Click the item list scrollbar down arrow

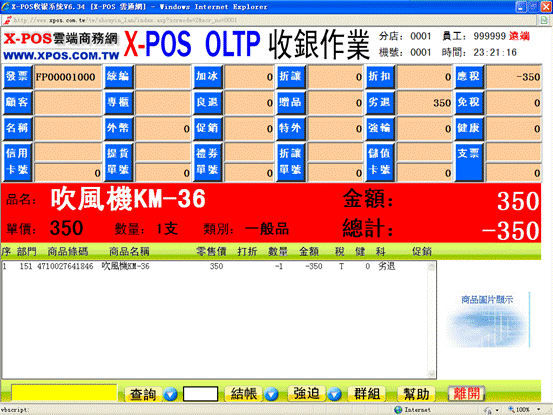point(431,374)
